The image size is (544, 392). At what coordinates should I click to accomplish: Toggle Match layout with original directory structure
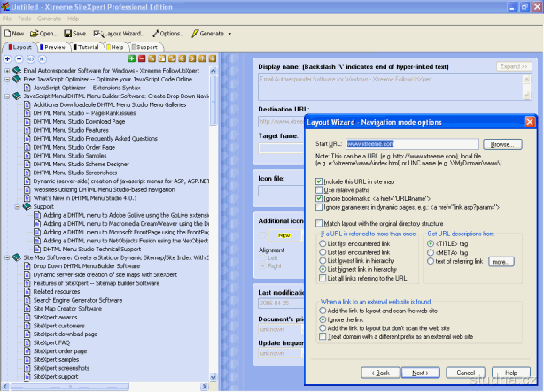click(x=319, y=223)
